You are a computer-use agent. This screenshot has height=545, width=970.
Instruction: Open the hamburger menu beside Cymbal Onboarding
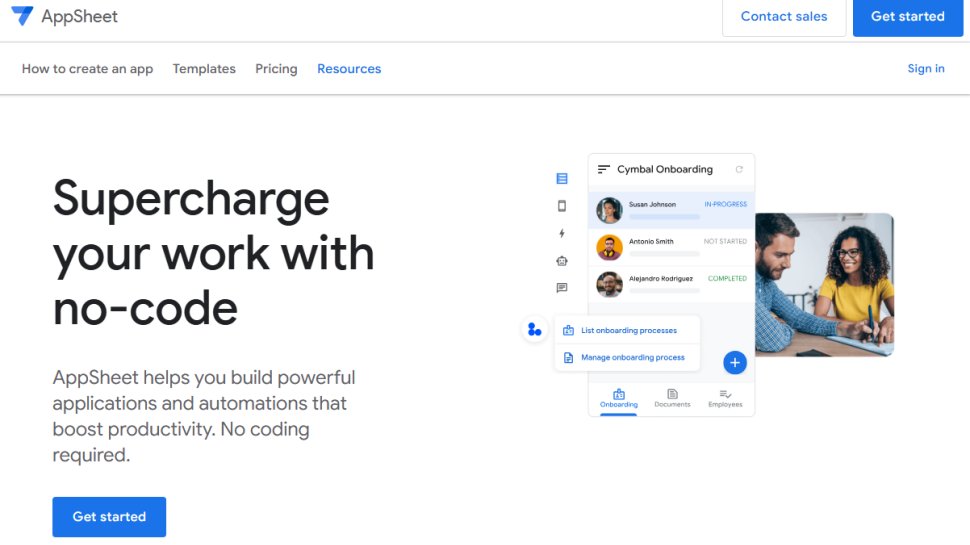[x=604, y=169]
